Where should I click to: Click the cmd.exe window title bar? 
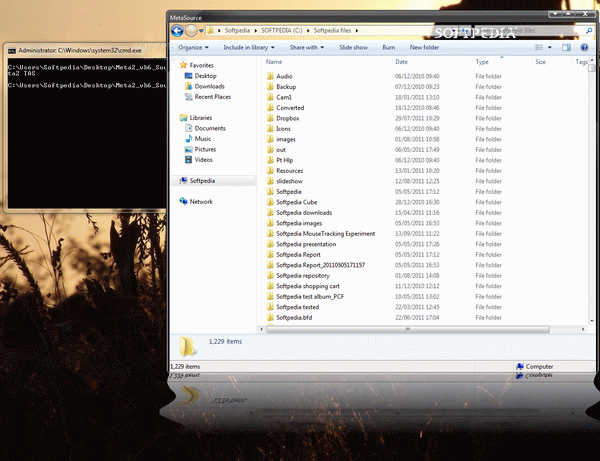click(x=85, y=50)
